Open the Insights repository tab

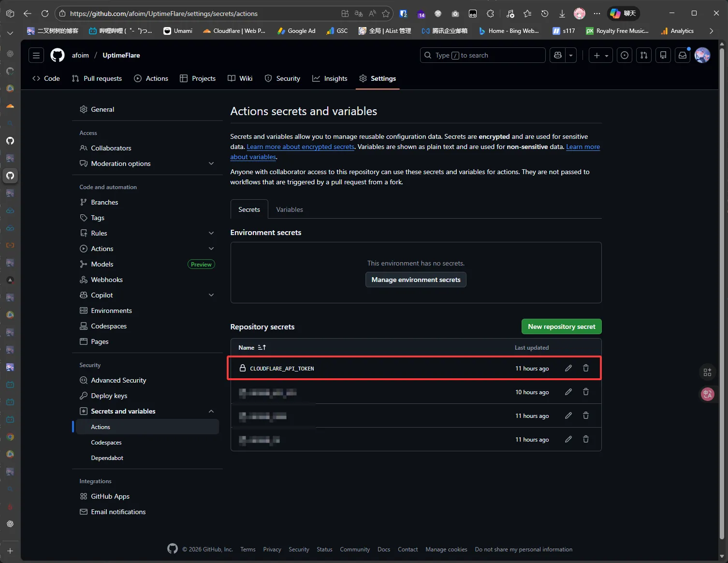click(x=330, y=78)
